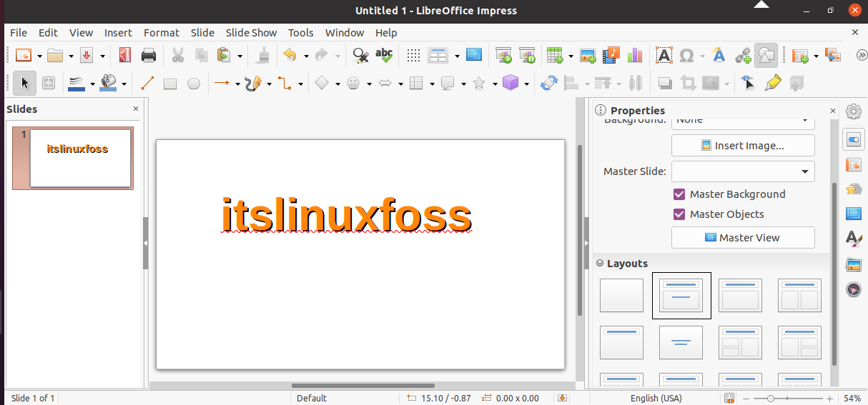868x405 pixels.
Task: Select the Ellipse tool
Action: [193, 84]
